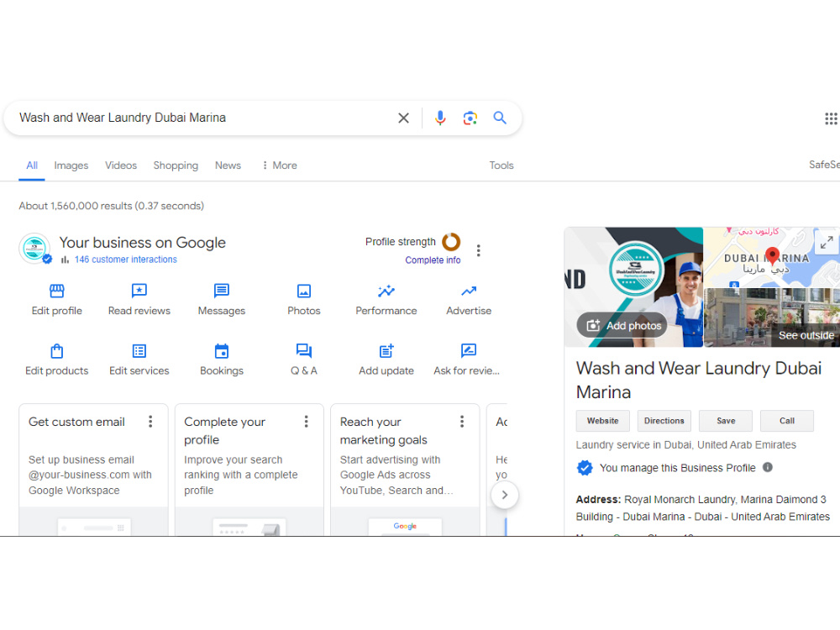Click Add photos on business image

pyautogui.click(x=623, y=326)
